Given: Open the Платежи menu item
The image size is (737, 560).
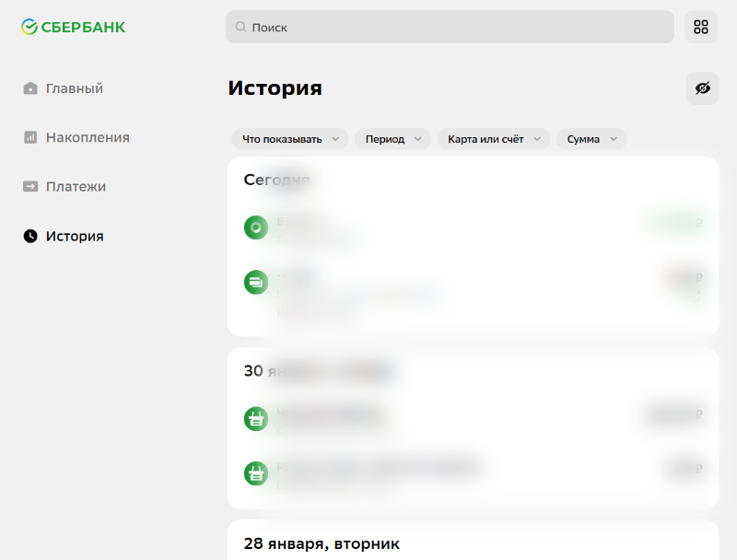Looking at the screenshot, I should (76, 187).
